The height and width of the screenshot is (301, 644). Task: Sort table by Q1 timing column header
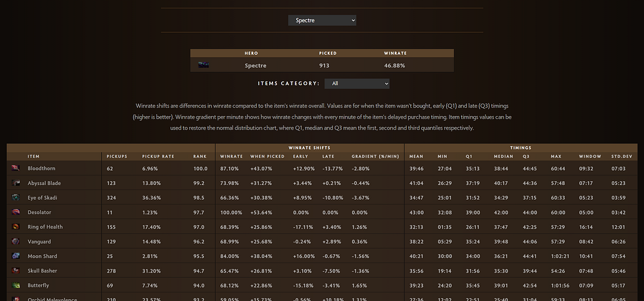tap(469, 156)
